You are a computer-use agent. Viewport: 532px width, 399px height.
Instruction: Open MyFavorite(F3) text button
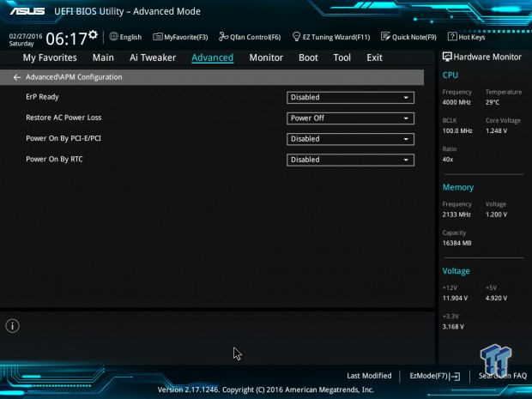[186, 37]
